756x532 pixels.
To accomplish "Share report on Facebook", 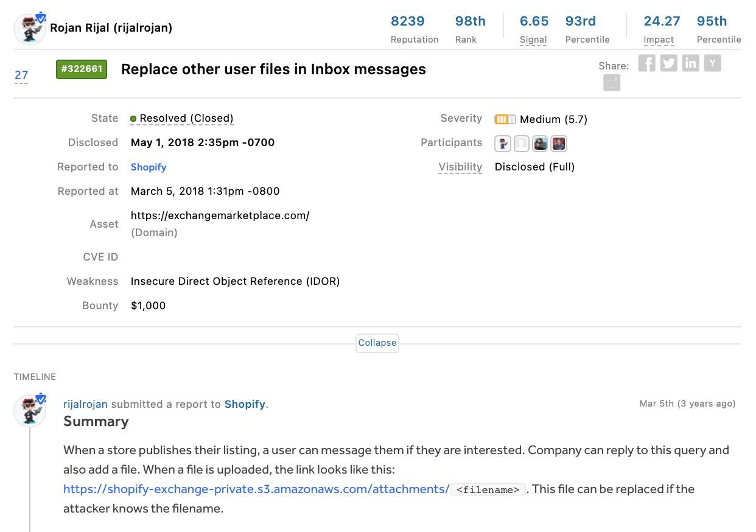I will [647, 63].
